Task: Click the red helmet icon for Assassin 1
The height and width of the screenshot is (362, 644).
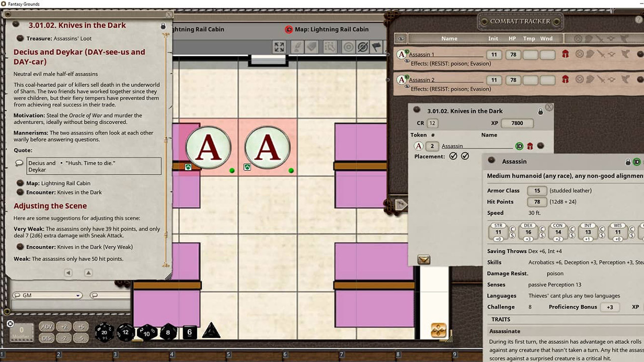Action: tap(565, 54)
